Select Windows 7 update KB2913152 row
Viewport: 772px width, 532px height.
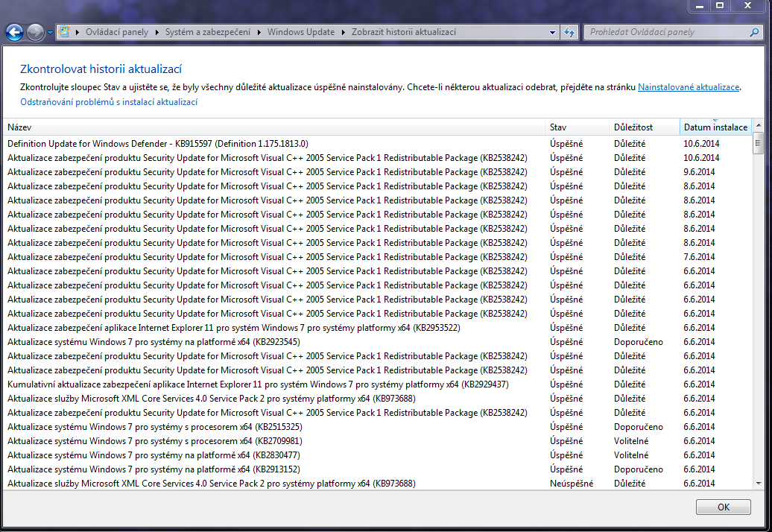pos(377,469)
